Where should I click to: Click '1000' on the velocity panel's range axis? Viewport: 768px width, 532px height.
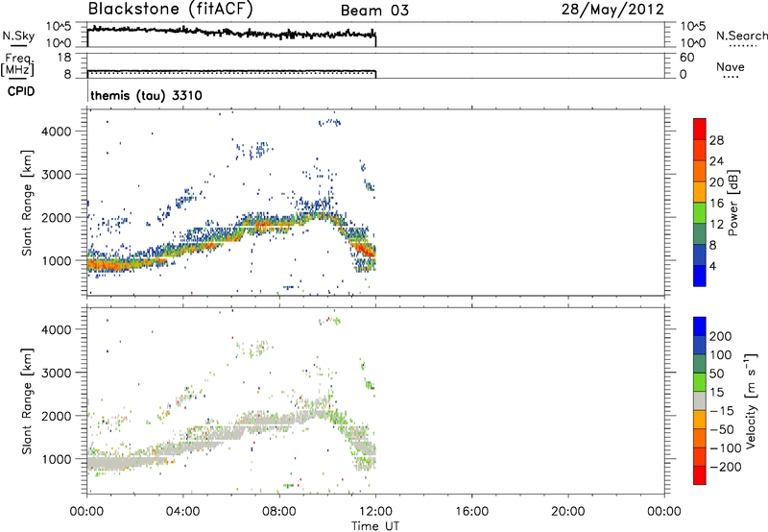[57, 459]
